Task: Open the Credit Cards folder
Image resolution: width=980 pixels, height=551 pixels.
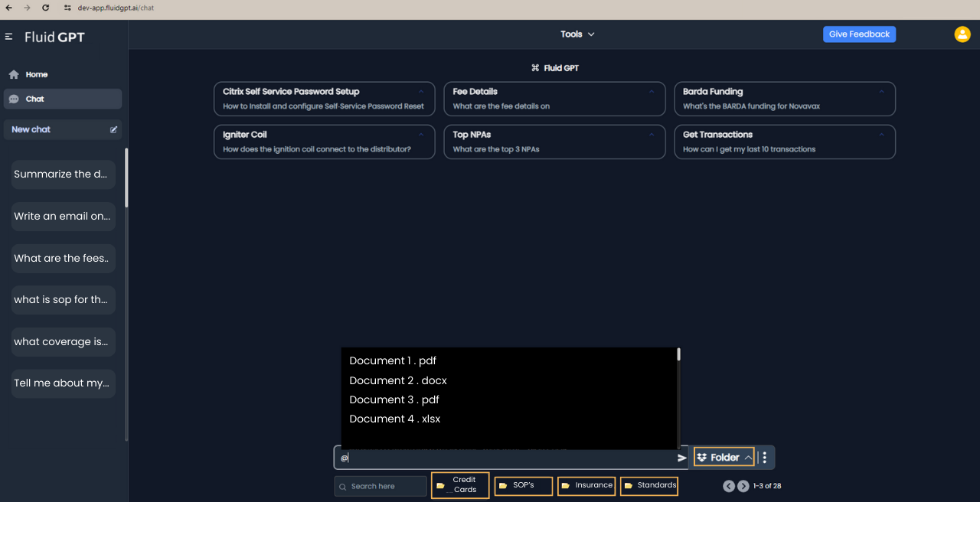Action: pos(460,485)
